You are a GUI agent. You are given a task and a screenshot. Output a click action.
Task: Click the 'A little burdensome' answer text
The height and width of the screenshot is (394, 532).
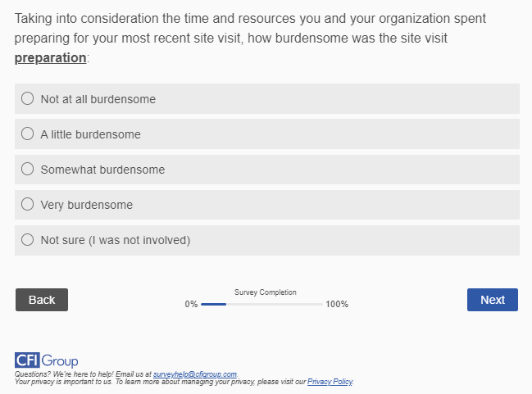(90, 134)
